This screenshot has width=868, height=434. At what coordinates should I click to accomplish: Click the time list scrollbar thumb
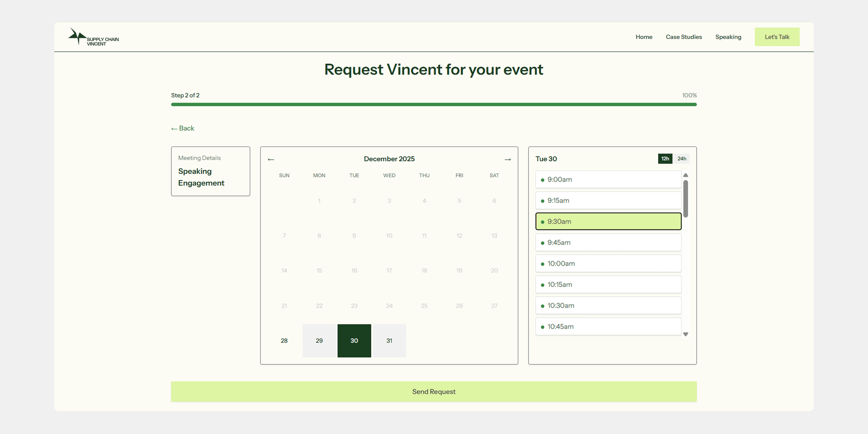pos(685,199)
